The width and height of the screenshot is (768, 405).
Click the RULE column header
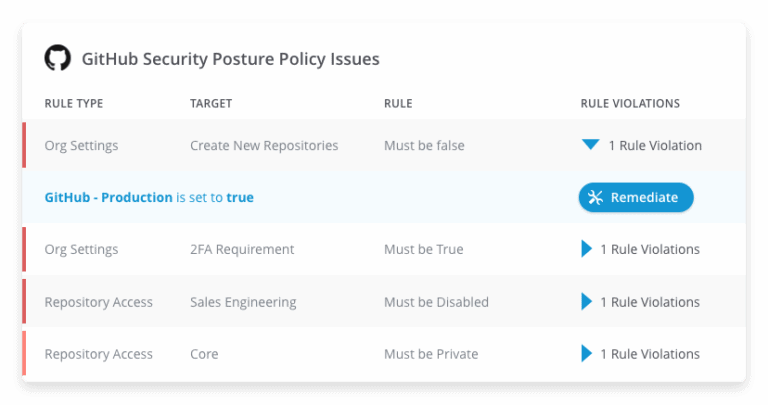pos(398,103)
